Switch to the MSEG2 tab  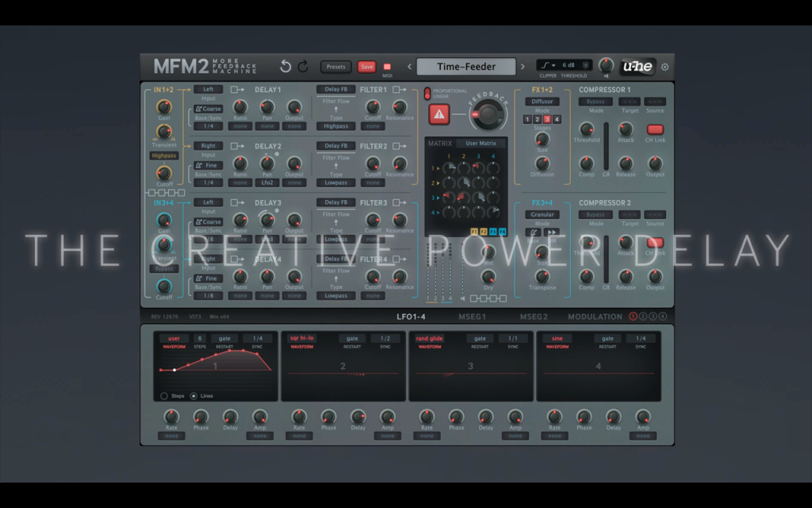[x=534, y=317]
